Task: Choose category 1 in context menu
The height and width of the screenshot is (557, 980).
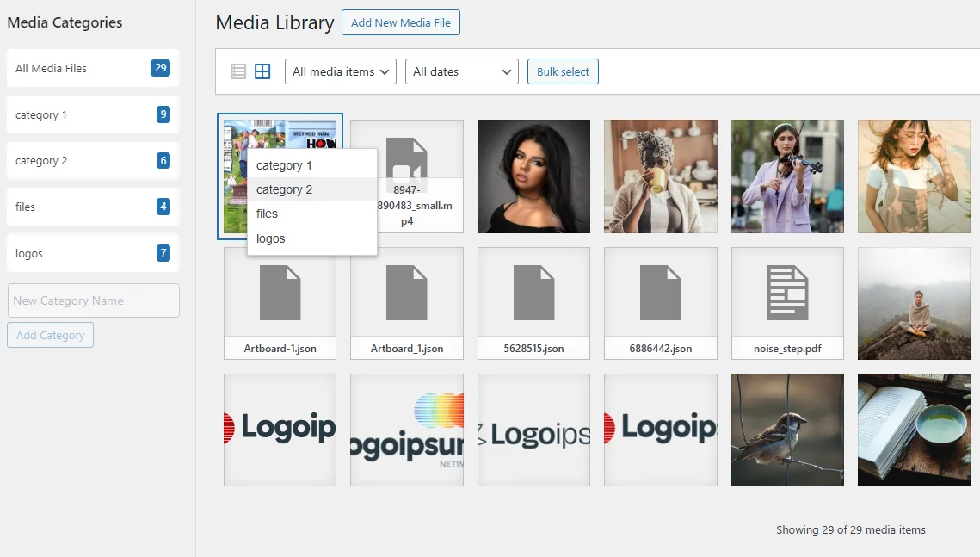Action: pos(285,165)
